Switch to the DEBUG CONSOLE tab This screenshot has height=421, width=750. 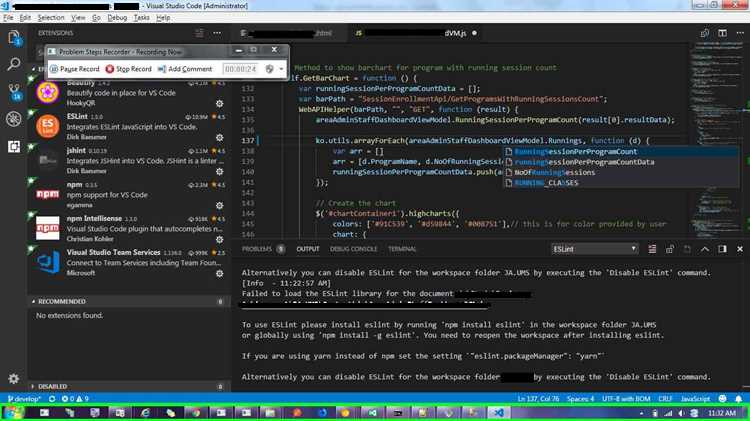click(353, 249)
